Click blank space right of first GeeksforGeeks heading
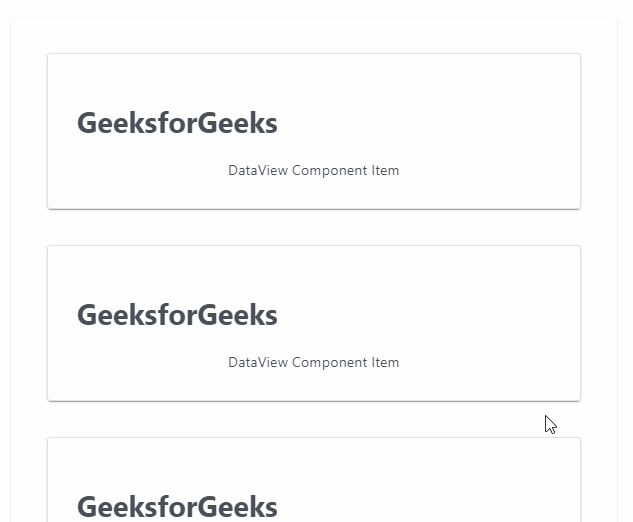Screen dimensions: 633x522 click(428, 123)
